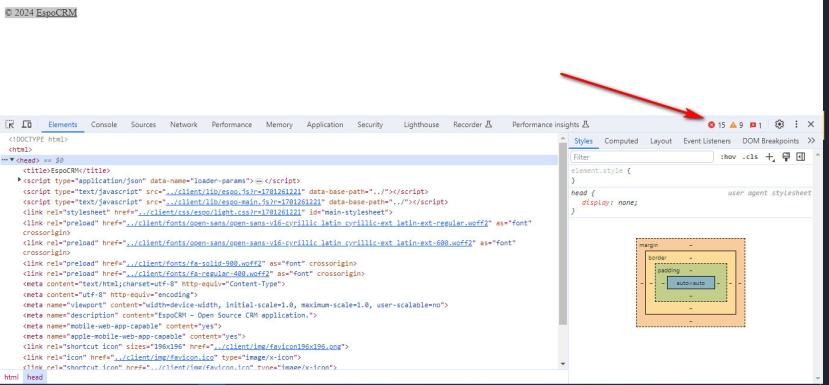Open the DevTools three-dot customize menu
The image size is (829, 385).
point(796,124)
